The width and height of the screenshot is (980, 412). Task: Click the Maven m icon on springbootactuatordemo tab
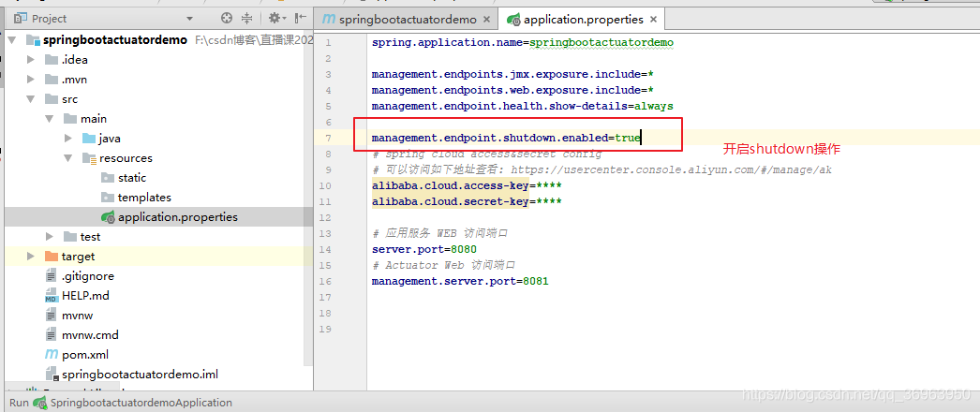point(328,20)
